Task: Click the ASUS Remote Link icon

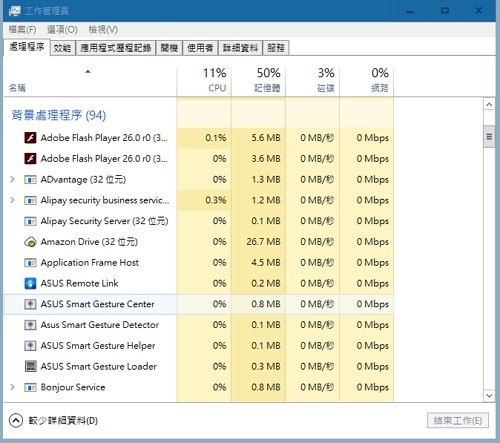Action: click(x=30, y=283)
